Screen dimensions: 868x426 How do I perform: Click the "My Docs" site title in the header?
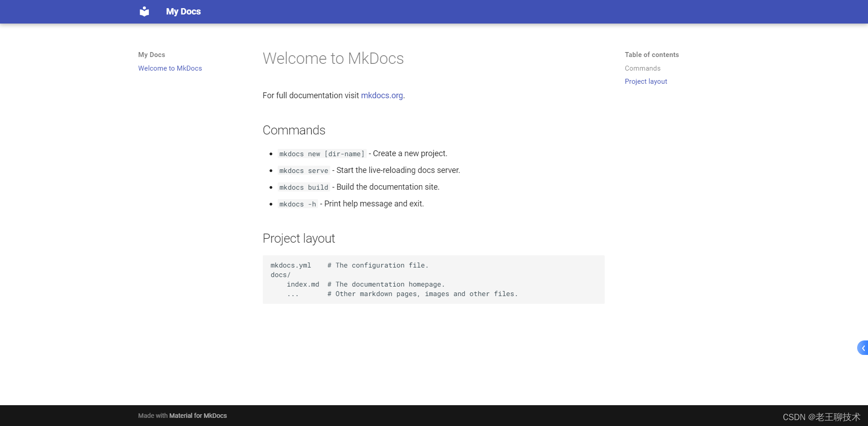click(183, 11)
